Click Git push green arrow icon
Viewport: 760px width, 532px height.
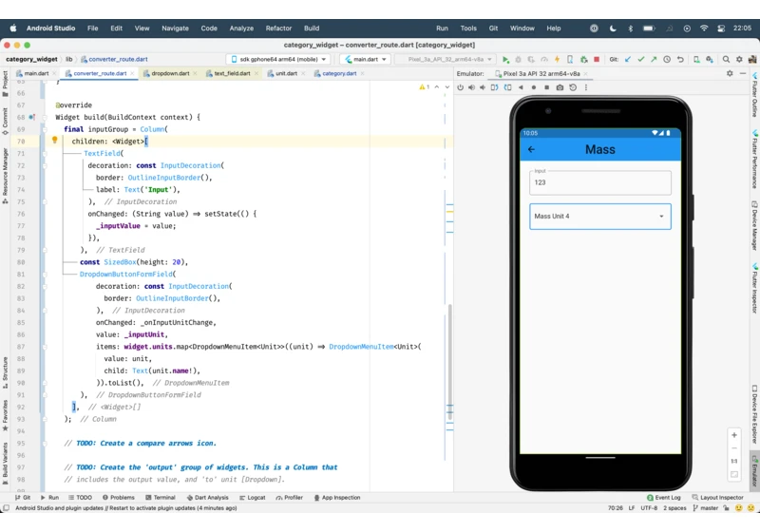click(654, 59)
